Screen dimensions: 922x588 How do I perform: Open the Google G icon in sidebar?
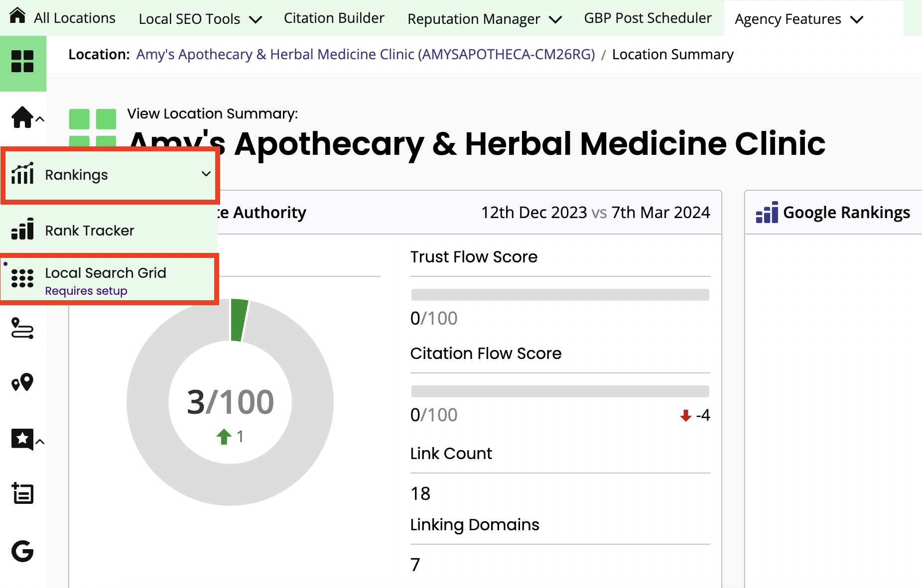click(22, 551)
